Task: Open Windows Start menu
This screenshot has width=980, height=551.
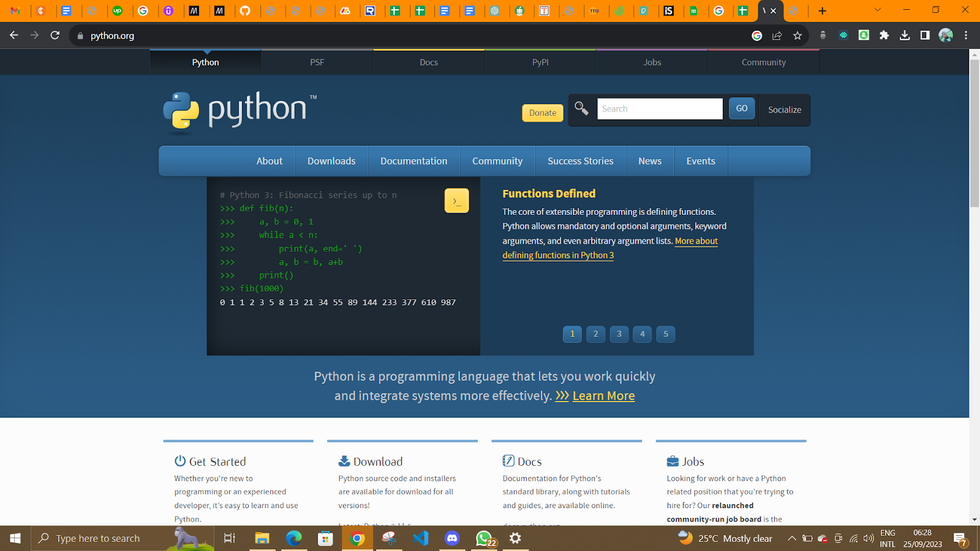Action: (15, 538)
